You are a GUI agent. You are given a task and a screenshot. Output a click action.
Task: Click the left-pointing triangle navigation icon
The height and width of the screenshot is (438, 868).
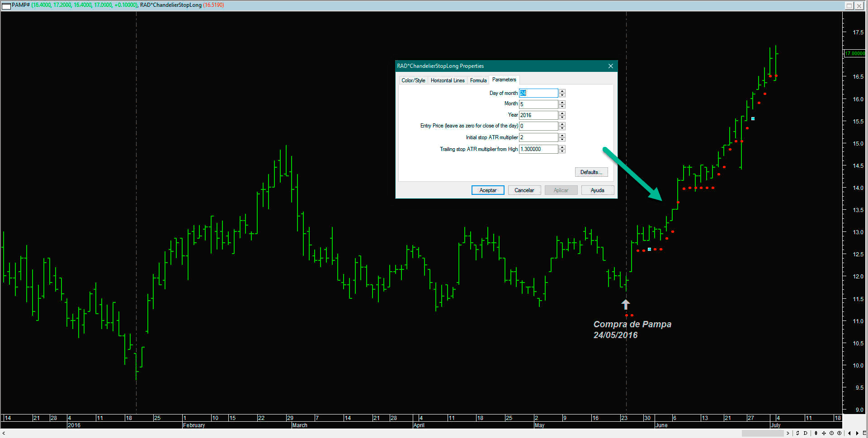point(849,433)
